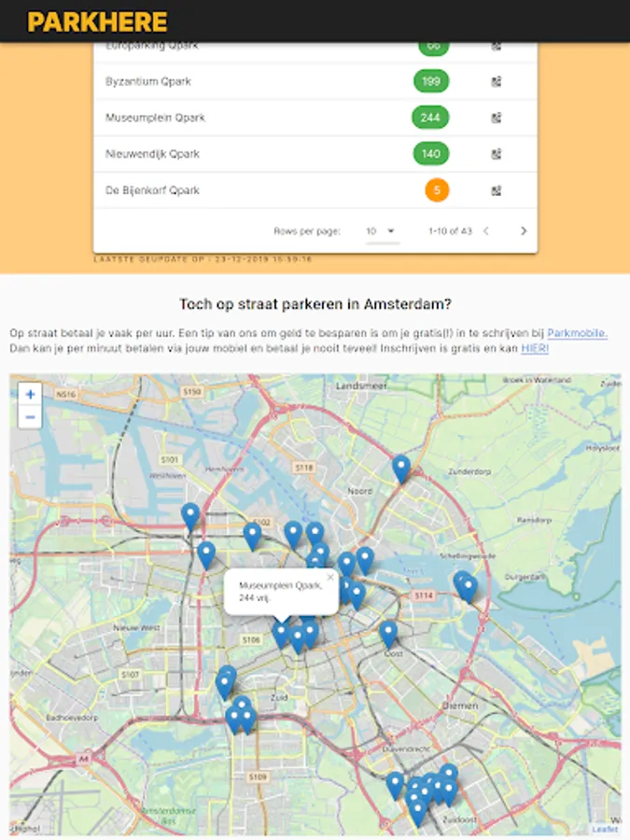Select the De Bijenkorf Qpark row name
The height and width of the screenshot is (840, 630).
[152, 190]
